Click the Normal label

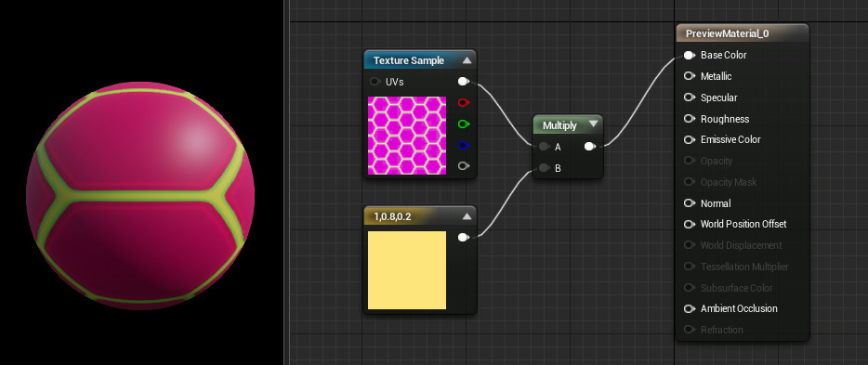(x=716, y=203)
